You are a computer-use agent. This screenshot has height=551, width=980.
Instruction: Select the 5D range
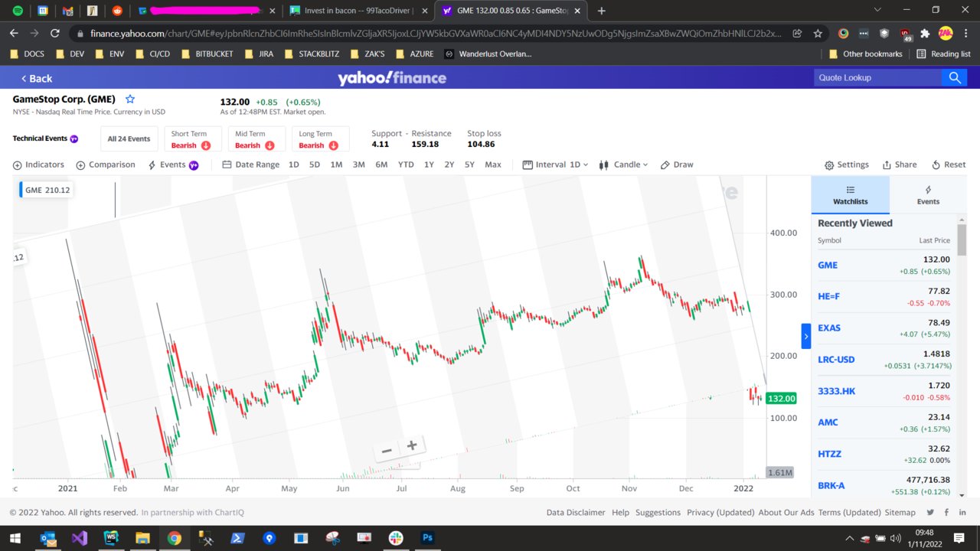[315, 165]
